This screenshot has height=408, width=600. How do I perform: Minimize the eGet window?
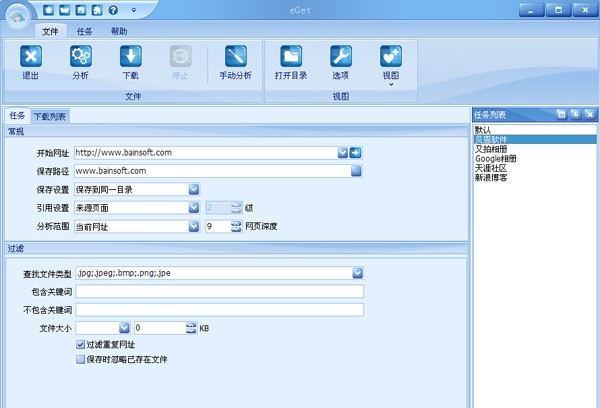[x=531, y=10]
